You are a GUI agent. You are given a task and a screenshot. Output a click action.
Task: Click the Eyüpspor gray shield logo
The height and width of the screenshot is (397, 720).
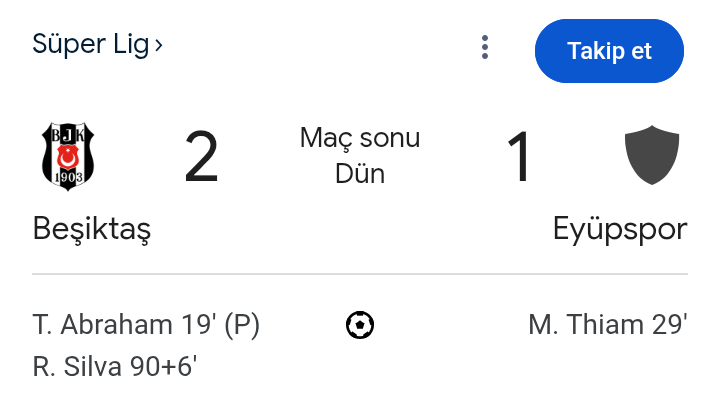(x=652, y=155)
